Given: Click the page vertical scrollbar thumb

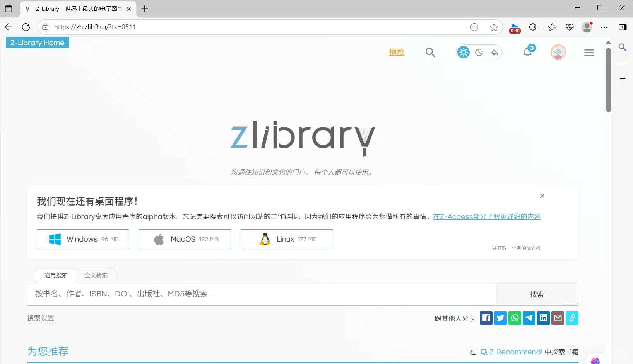Looking at the screenshot, I should 608,80.
